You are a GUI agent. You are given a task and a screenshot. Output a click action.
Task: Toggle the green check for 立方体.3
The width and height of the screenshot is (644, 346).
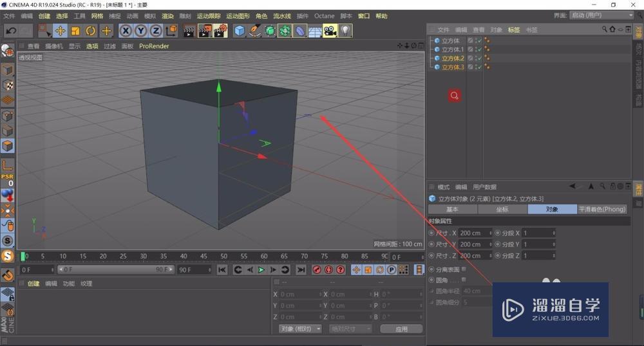(x=479, y=67)
